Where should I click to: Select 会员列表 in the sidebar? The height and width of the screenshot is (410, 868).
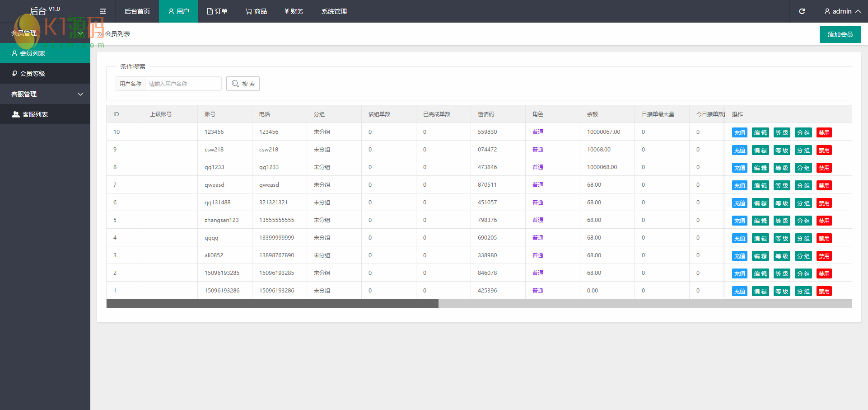coord(33,53)
